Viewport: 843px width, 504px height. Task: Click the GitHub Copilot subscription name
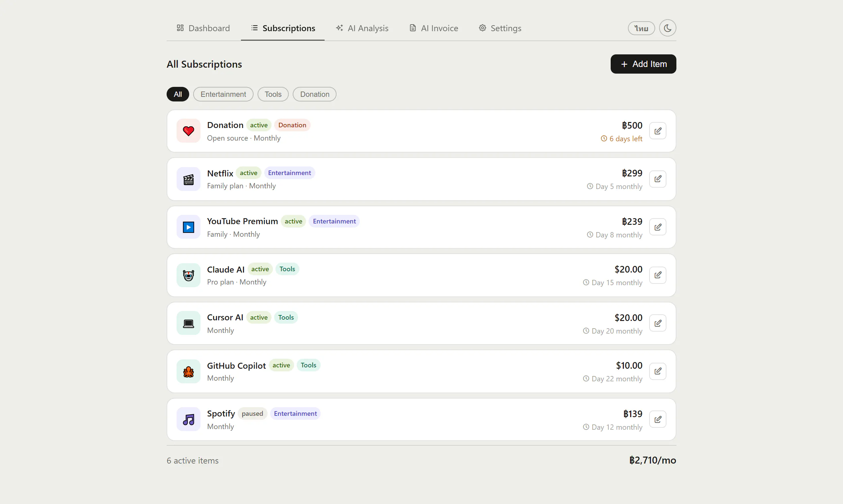[236, 366]
